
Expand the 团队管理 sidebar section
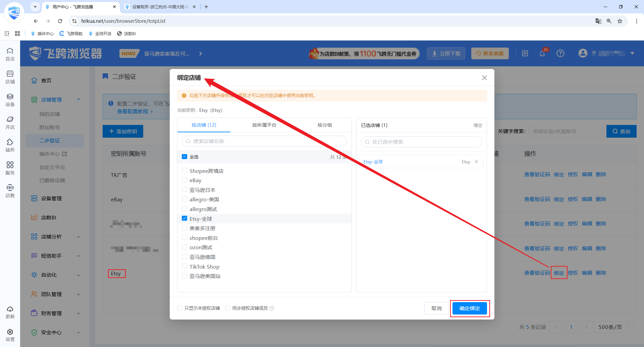click(x=78, y=294)
